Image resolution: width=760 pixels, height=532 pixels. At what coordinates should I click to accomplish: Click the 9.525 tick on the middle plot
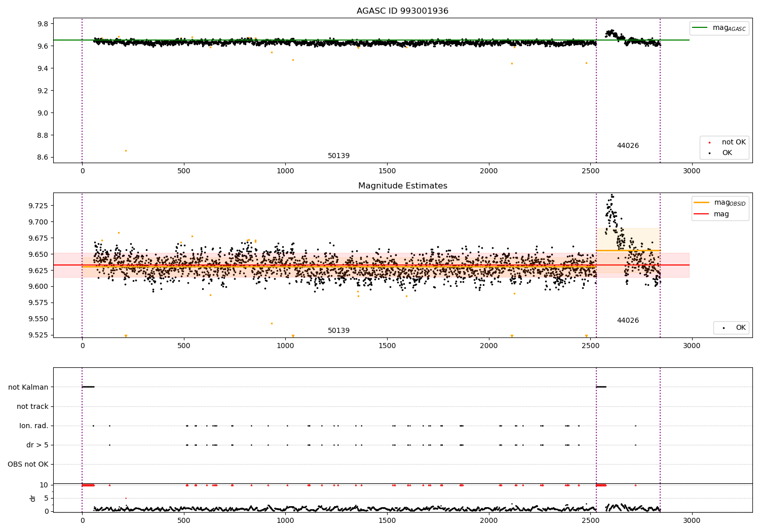point(38,335)
